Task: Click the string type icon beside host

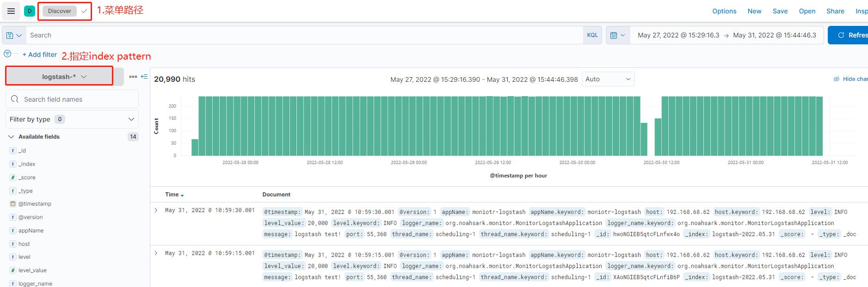Action: (x=13, y=244)
